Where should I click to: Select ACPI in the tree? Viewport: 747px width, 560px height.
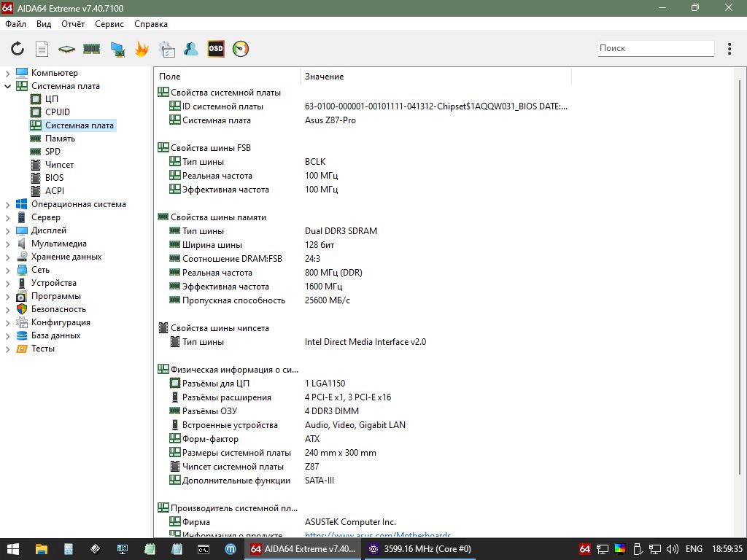pos(55,190)
